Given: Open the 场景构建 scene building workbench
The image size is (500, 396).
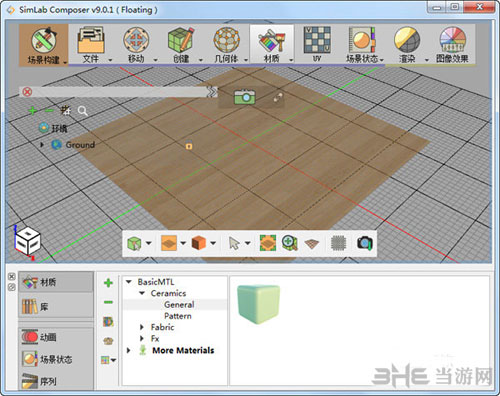Looking at the screenshot, I should (x=43, y=45).
